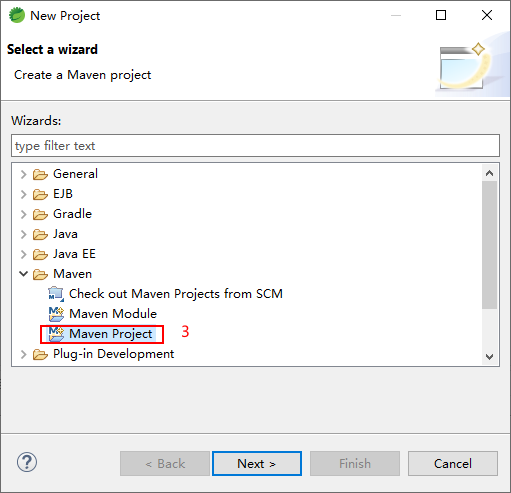Viewport: 511px width, 493px height.
Task: Click the General folder icon
Action: click(x=40, y=174)
